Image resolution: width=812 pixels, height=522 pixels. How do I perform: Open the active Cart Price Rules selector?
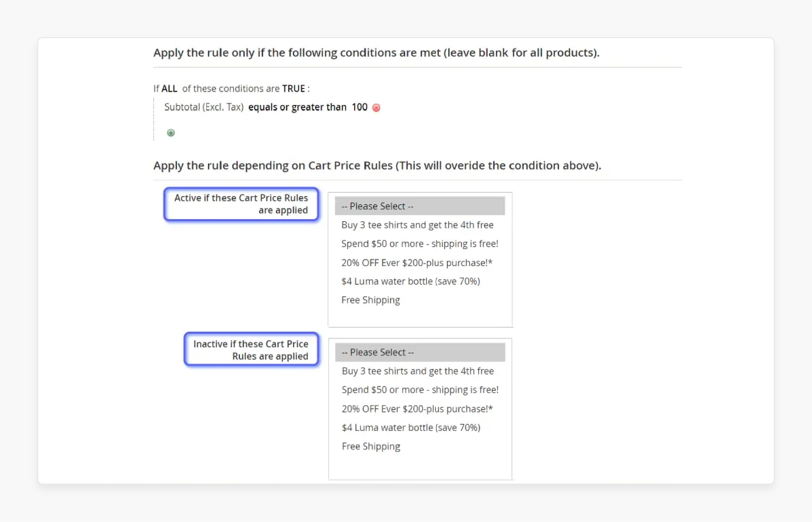420,206
